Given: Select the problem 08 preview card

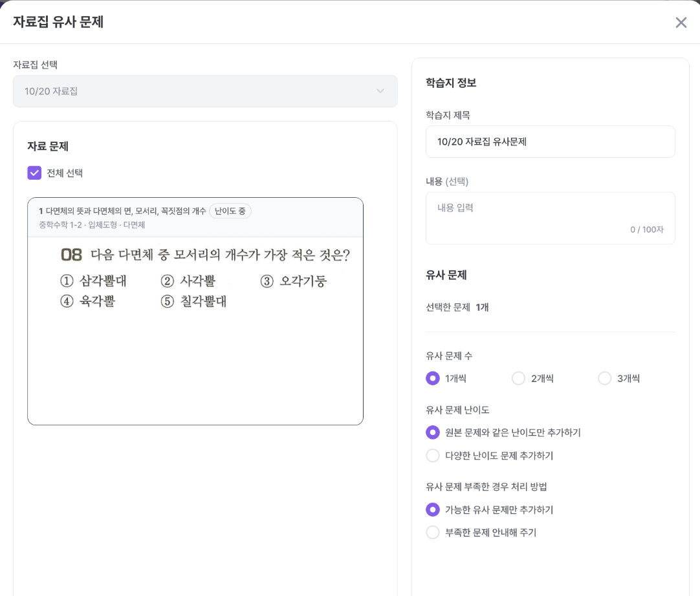Looking at the screenshot, I should point(195,310).
